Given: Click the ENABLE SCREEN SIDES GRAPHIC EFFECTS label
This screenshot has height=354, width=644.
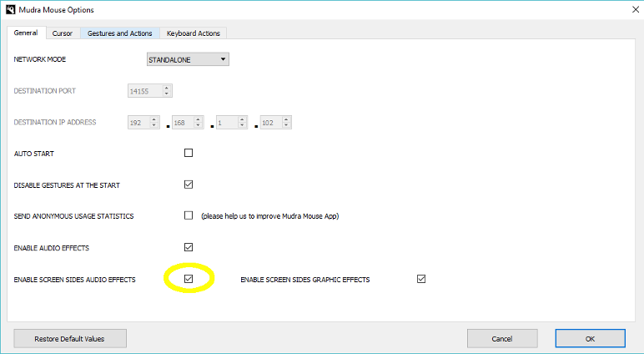Looking at the screenshot, I should point(305,280).
